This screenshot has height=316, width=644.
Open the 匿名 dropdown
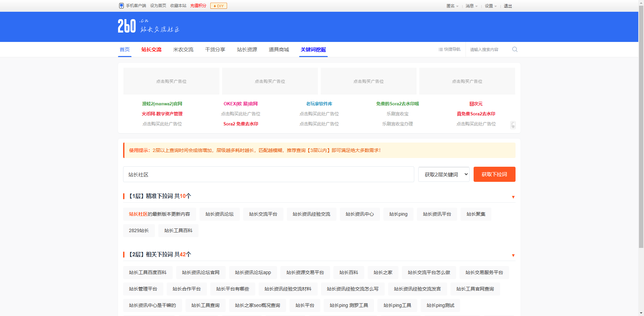pos(452,6)
